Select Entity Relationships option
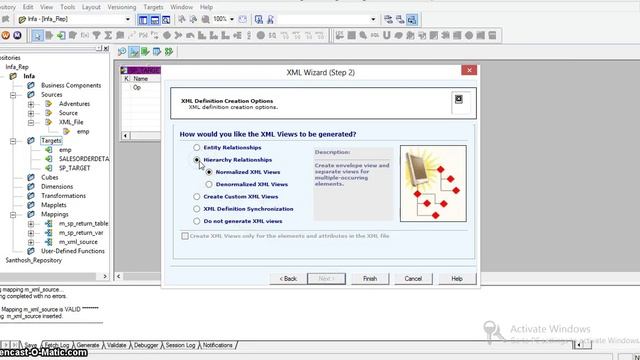Image resolution: width=640 pixels, height=360 pixels. 197,147
